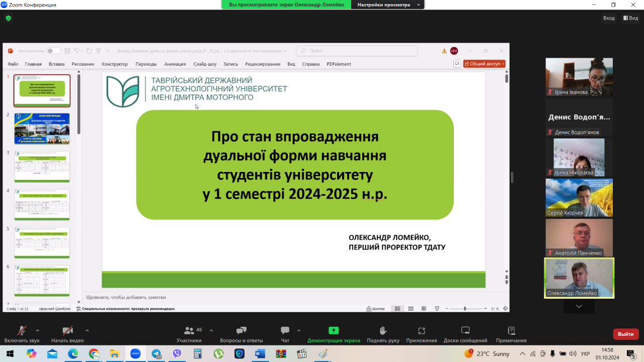
Task: Select Ірина Іванова video tile
Action: click(579, 77)
